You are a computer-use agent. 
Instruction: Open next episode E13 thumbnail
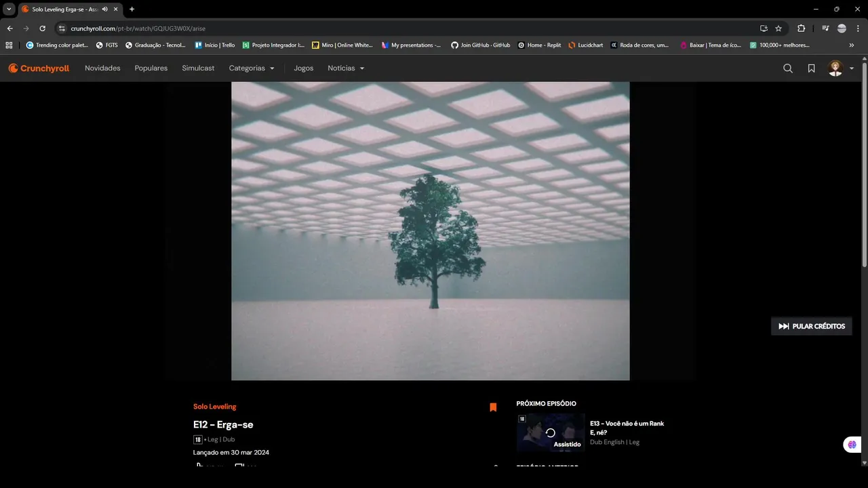tap(551, 432)
